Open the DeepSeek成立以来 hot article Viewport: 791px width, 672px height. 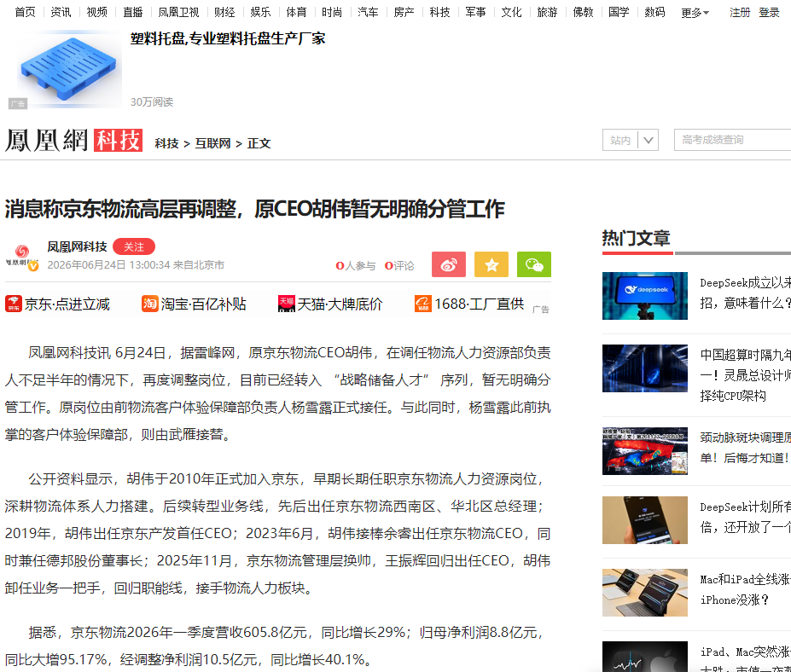(x=746, y=293)
